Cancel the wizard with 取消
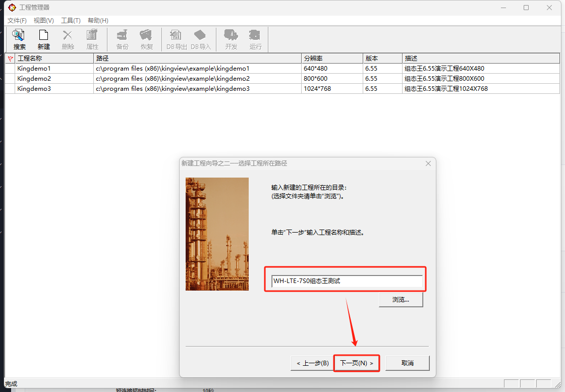Screen dimensions: 565x392 (x=407, y=363)
